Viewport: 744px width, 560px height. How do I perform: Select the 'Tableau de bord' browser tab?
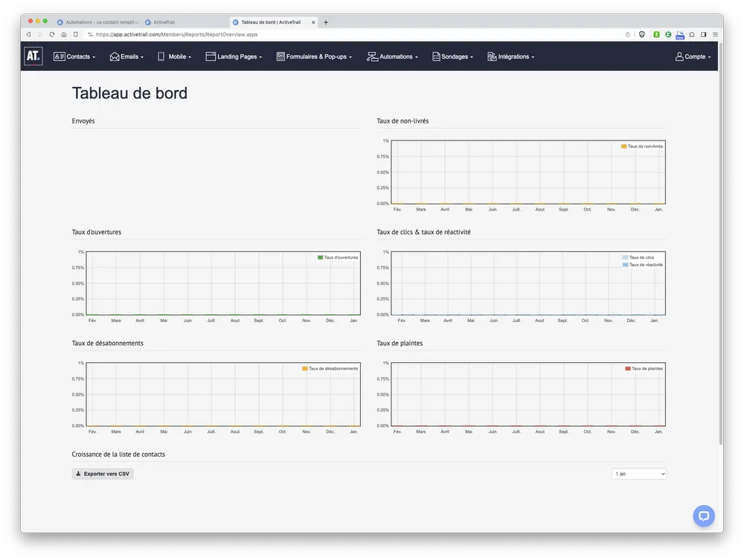(x=272, y=22)
